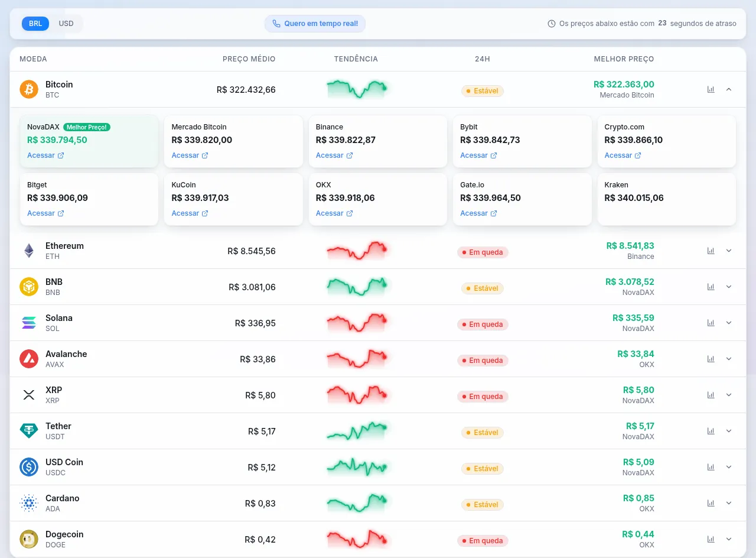The height and width of the screenshot is (558, 756).
Task: Click the PREÇO MÉDIO column header
Action: 249,59
